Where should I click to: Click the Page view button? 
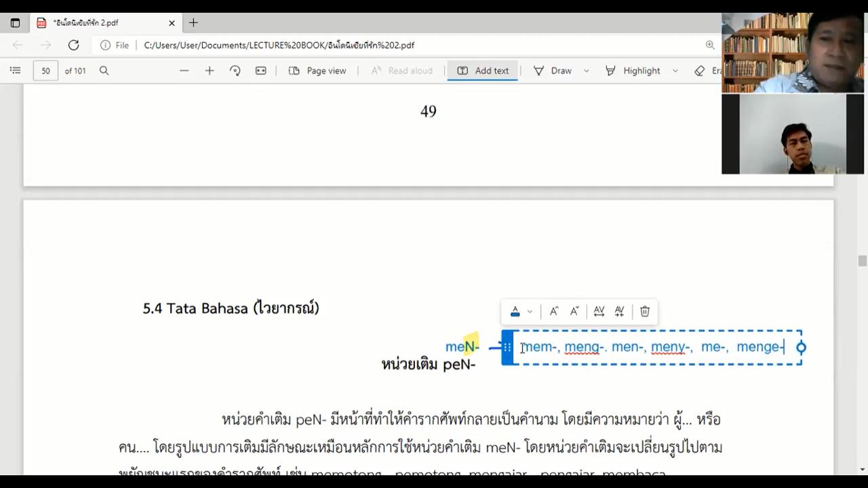317,70
